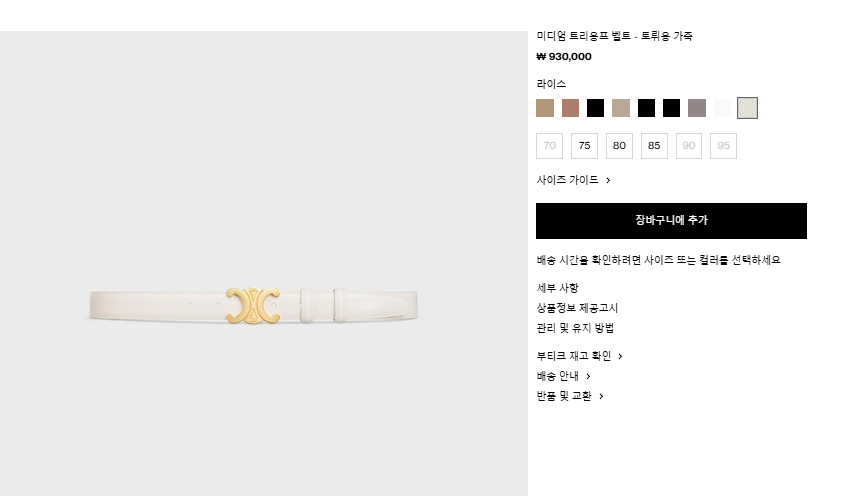Choose belt size 85
Image resolution: width=856 pixels, height=496 pixels.
654,146
